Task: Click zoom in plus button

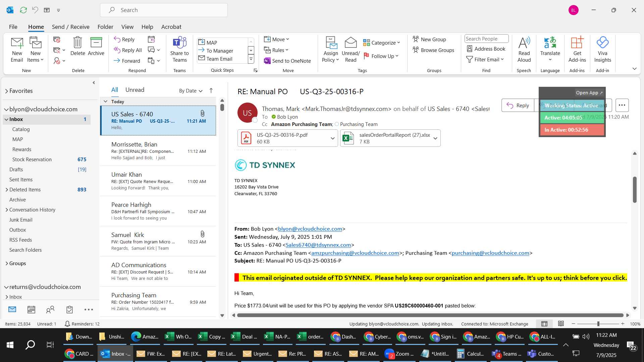Action: point(623,324)
